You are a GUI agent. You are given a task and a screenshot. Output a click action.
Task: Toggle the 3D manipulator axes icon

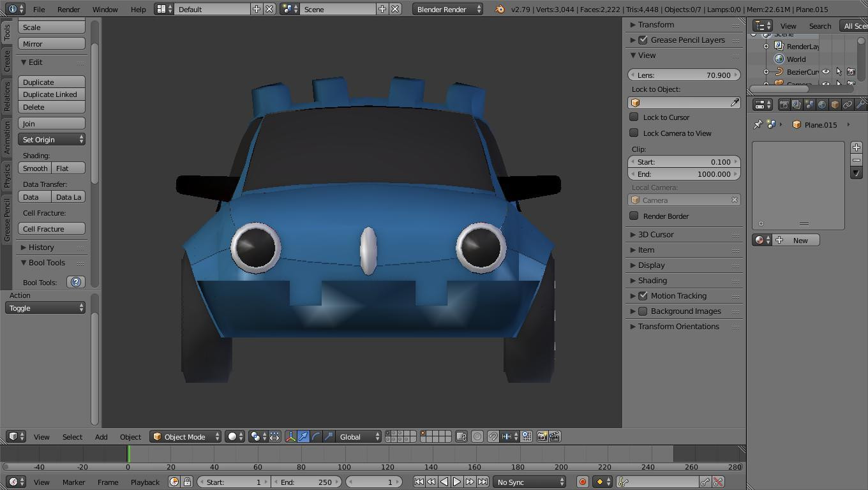pos(290,436)
